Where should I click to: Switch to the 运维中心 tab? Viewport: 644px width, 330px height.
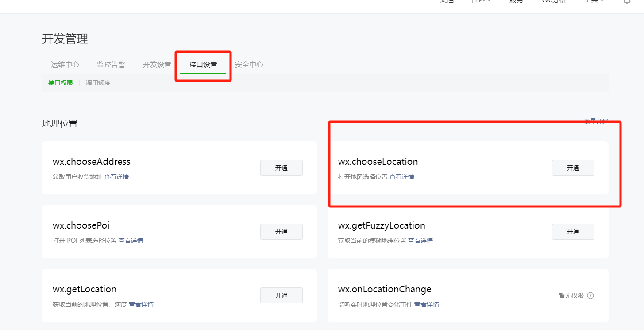[x=65, y=65]
